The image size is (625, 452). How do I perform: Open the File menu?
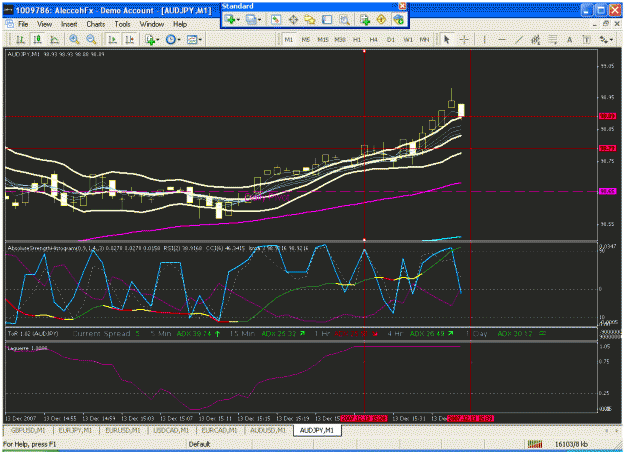tap(23, 24)
